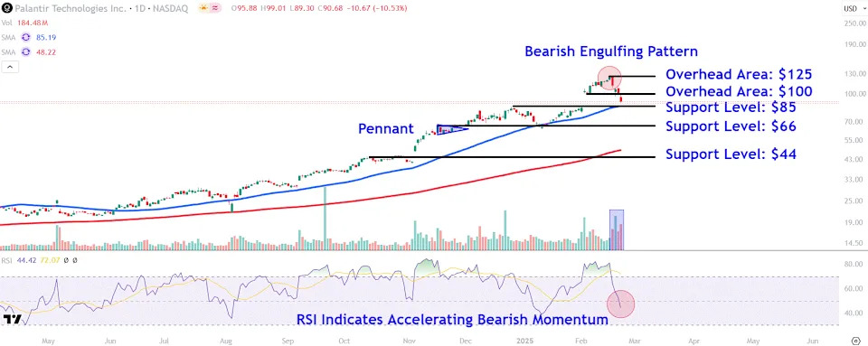This screenshot has height=346, width=868.
Task: Select the SMA 48.22 value
Action: (45, 52)
